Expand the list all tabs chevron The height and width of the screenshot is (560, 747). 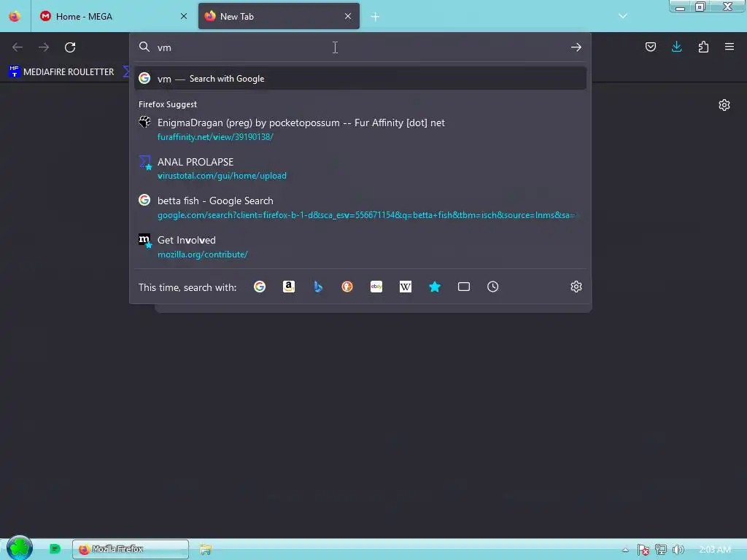click(623, 16)
